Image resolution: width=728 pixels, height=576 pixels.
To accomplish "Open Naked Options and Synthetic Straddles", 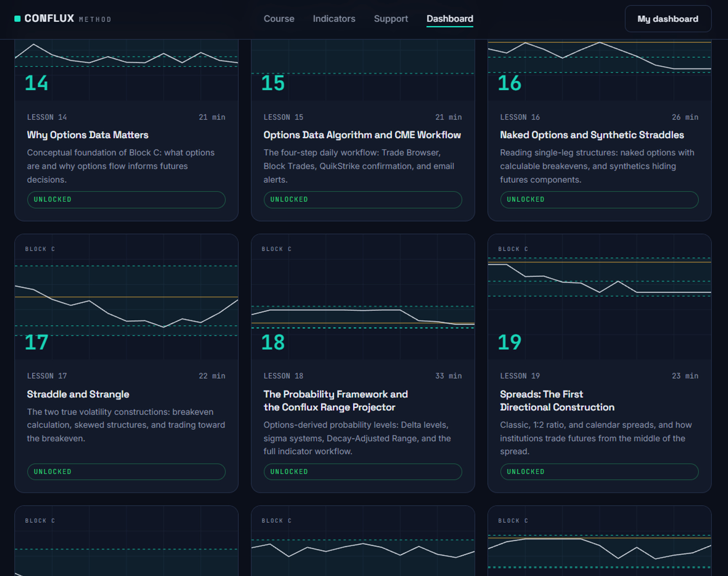I will 592,135.
